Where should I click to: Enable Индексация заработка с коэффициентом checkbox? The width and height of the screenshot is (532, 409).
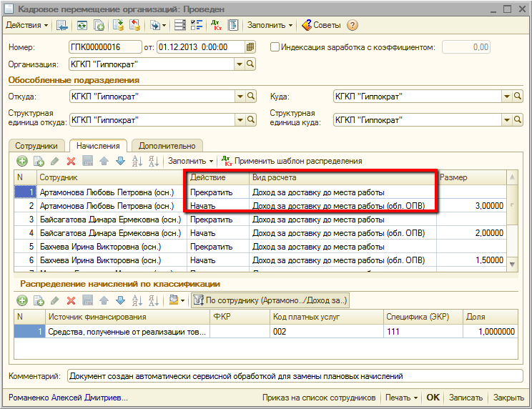coord(275,47)
